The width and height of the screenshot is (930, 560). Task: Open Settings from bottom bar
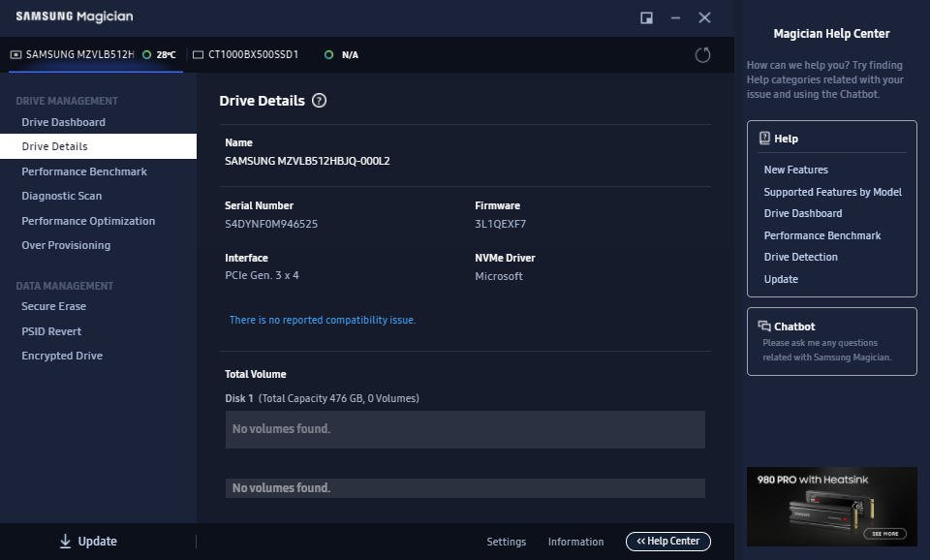[x=506, y=542]
